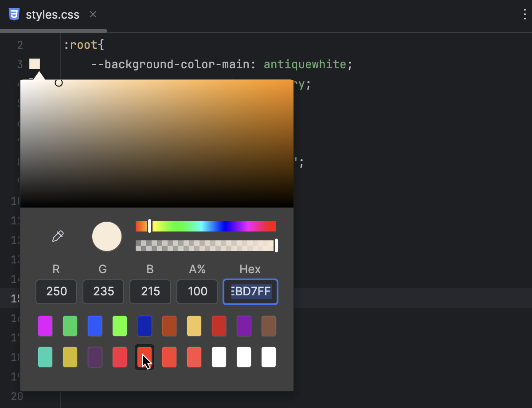Screen dimensions: 532x408
Task: Edit the Hex color value field
Action: (x=250, y=291)
